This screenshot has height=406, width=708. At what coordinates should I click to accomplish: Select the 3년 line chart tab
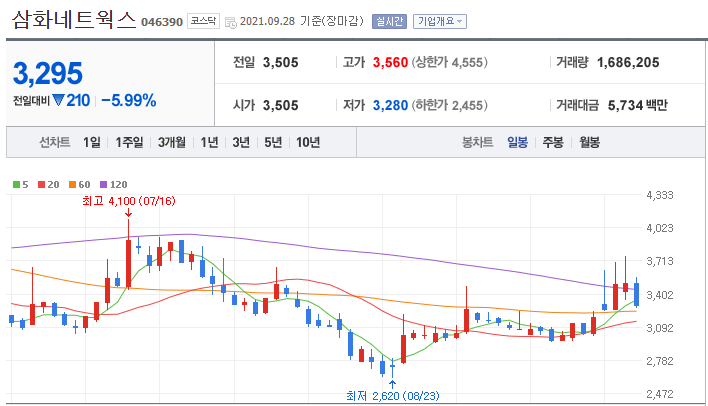click(241, 143)
